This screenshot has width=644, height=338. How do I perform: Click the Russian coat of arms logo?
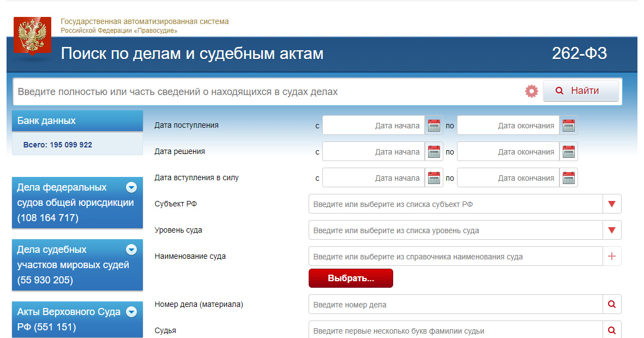pyautogui.click(x=33, y=35)
